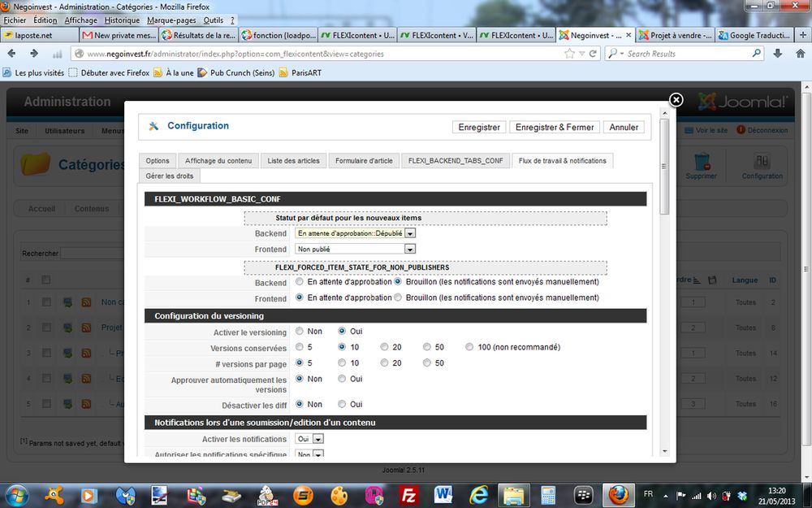Close the Configuration popup with the X icon
The width and height of the screenshot is (812, 508).
(676, 99)
